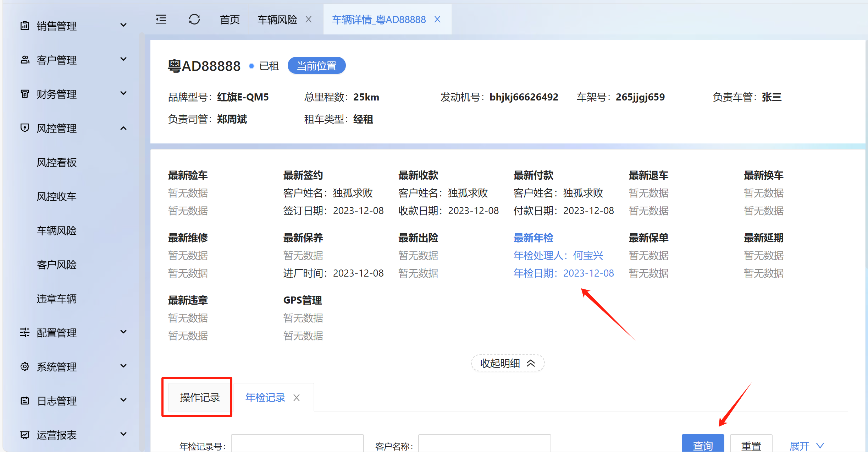This screenshot has height=452, width=868.
Task: Click the sidebar collapse menu icon
Action: pos(161,19)
